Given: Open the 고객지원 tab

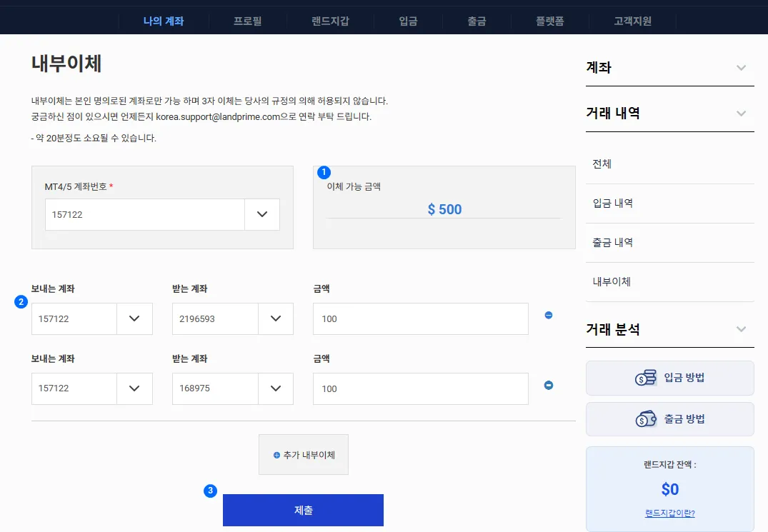Looking at the screenshot, I should click(x=632, y=21).
